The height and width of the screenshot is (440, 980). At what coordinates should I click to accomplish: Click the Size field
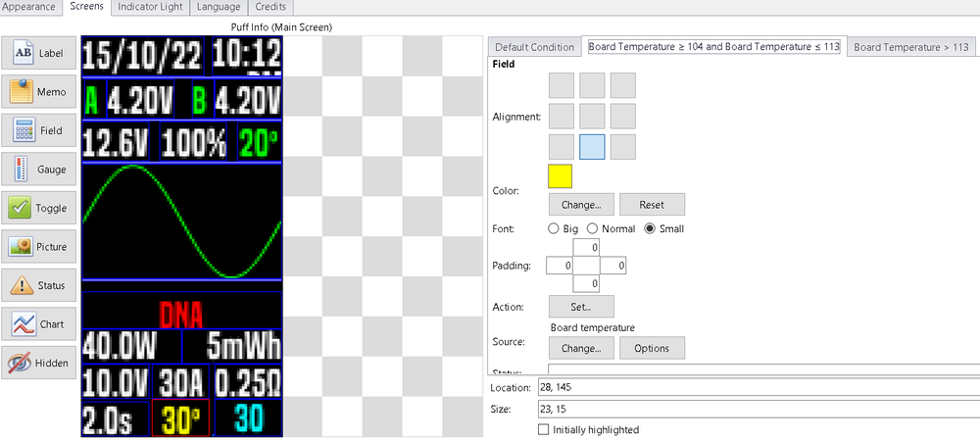tap(758, 410)
